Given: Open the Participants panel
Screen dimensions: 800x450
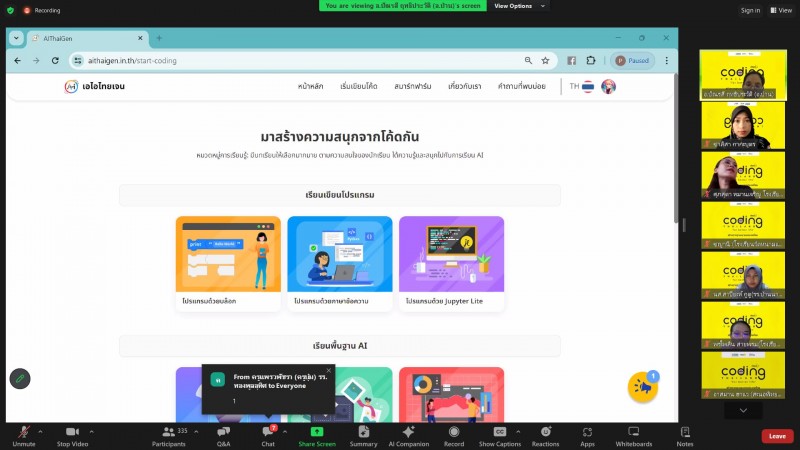Looking at the screenshot, I should [x=169, y=436].
